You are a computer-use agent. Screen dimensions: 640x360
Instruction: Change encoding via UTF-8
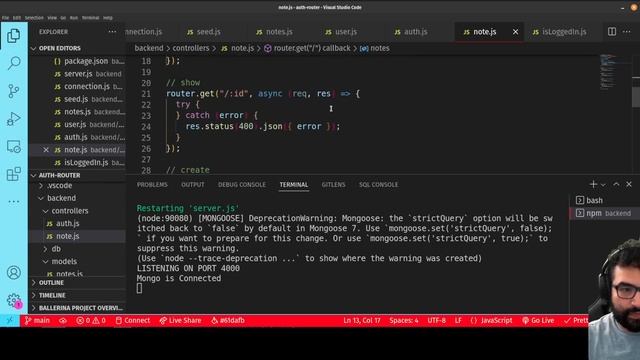tap(436, 320)
